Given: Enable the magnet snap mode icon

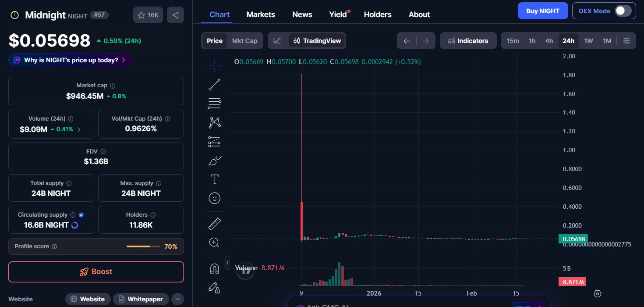Looking at the screenshot, I should [215, 268].
